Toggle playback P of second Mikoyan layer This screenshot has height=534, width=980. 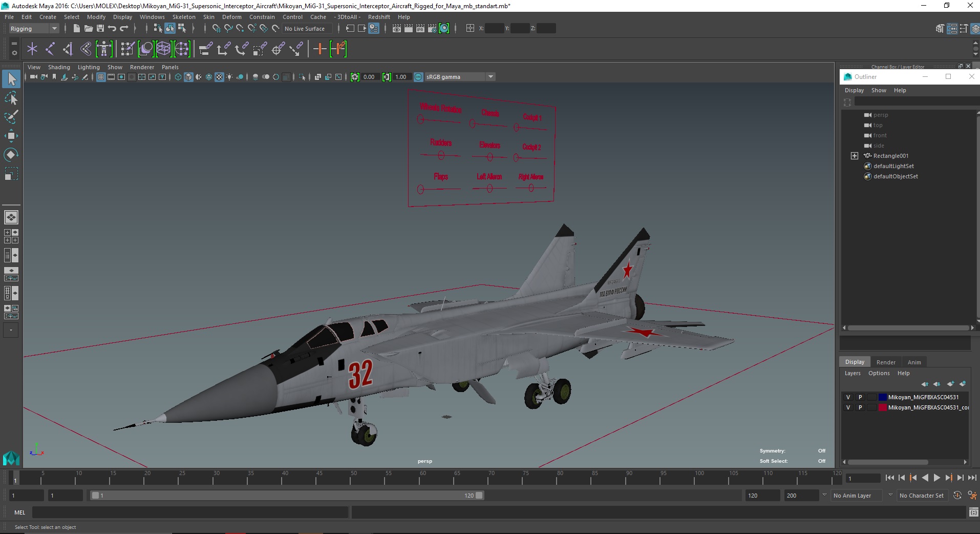[860, 407]
